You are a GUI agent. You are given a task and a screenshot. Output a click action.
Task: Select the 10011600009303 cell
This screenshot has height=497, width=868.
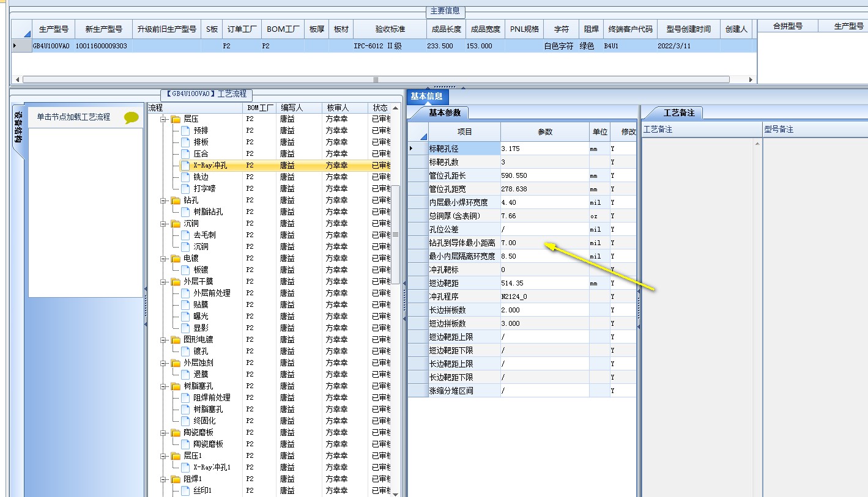(102, 46)
